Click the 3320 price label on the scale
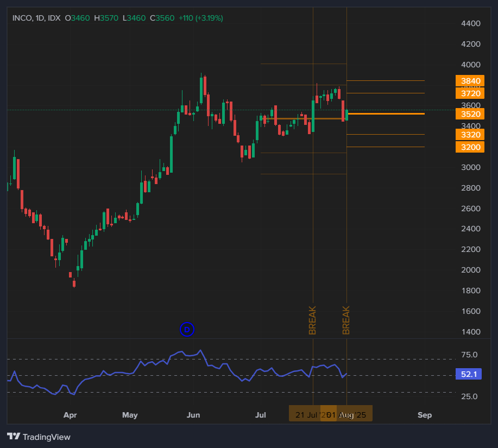Image resolution: width=498 pixels, height=448 pixels. (x=469, y=135)
